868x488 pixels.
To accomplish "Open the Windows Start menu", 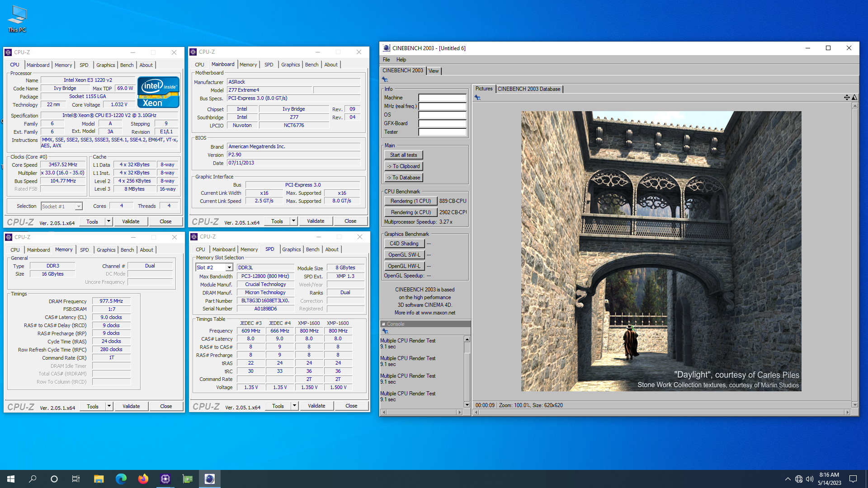I will point(11,479).
